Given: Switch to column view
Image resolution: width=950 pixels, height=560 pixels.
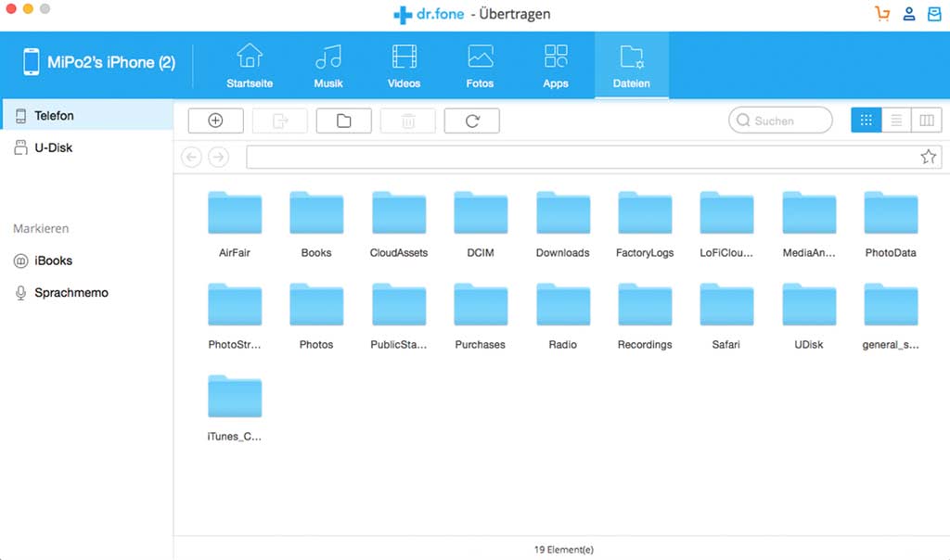Looking at the screenshot, I should [x=927, y=120].
